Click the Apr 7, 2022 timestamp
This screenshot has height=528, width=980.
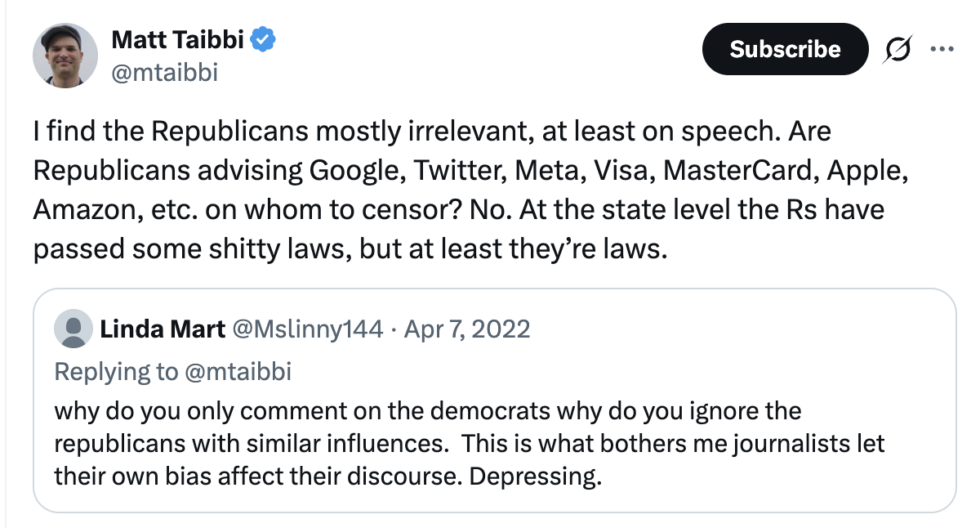pos(466,329)
